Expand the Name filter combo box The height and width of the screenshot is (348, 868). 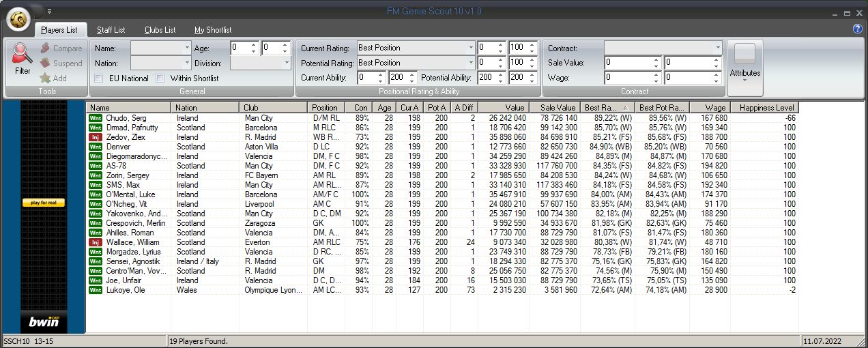tap(187, 48)
